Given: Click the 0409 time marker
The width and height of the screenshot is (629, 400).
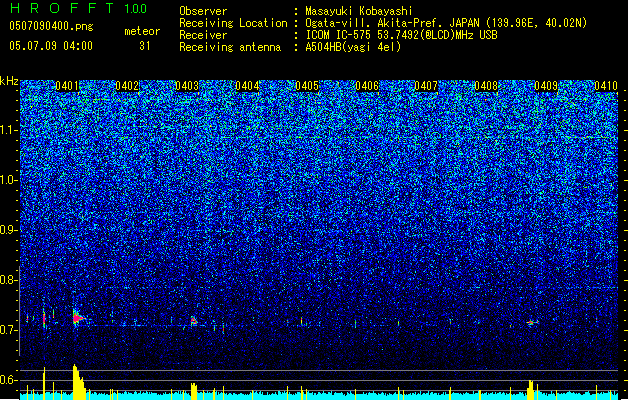Looking at the screenshot, I should 546,86.
